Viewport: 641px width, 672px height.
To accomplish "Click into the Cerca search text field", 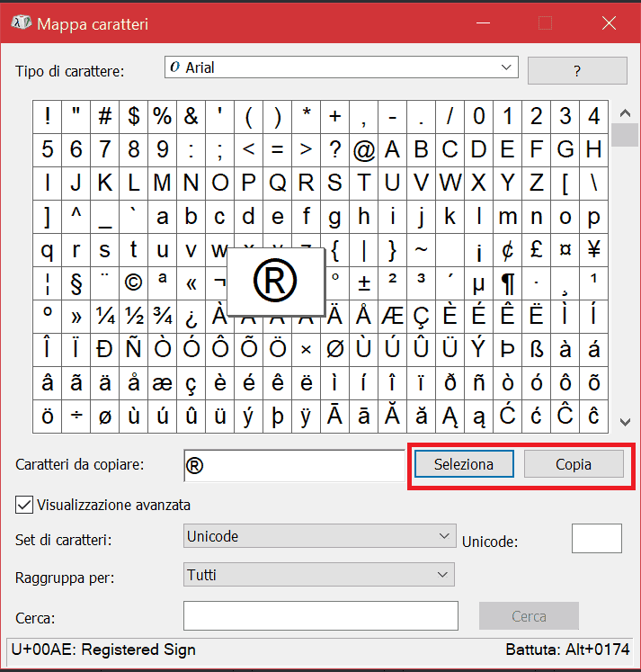I will coord(321,616).
